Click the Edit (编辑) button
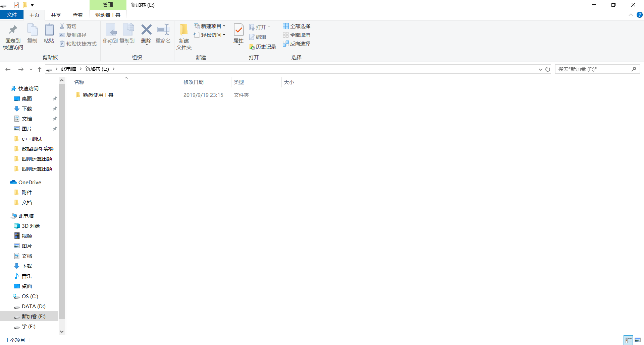 pyautogui.click(x=258, y=37)
